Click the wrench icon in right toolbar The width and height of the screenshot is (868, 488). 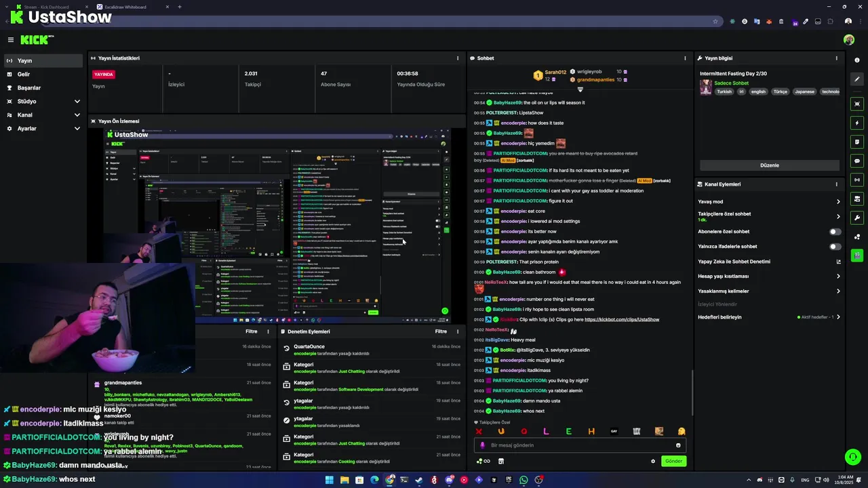click(857, 218)
